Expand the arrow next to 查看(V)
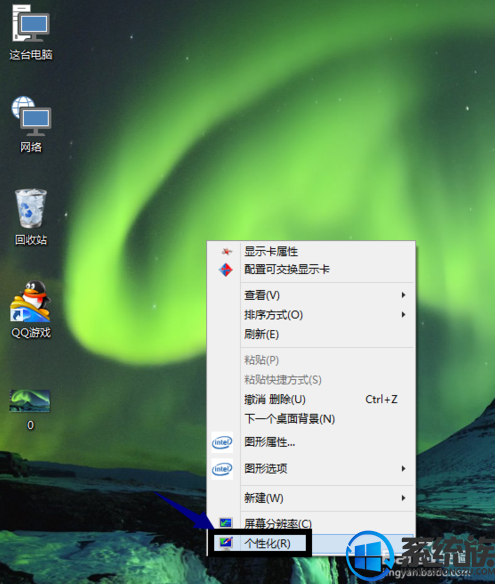 click(x=403, y=295)
